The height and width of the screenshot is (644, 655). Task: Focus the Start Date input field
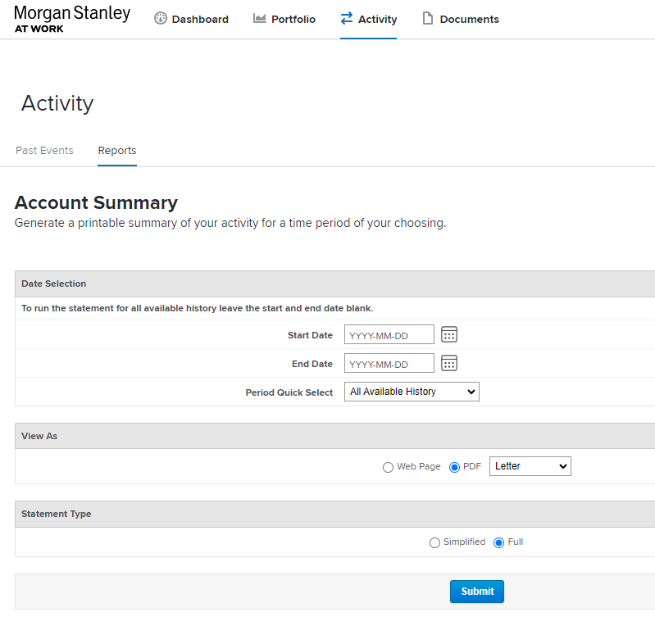[389, 334]
